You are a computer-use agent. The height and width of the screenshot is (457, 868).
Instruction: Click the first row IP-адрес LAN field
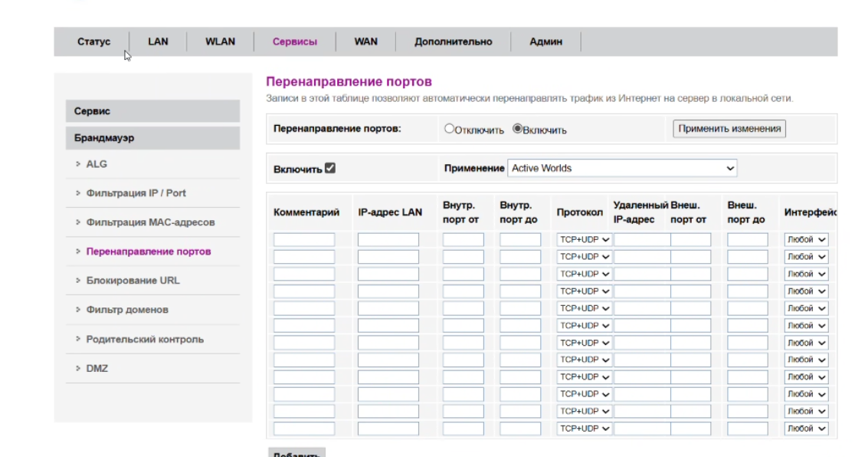coord(388,240)
